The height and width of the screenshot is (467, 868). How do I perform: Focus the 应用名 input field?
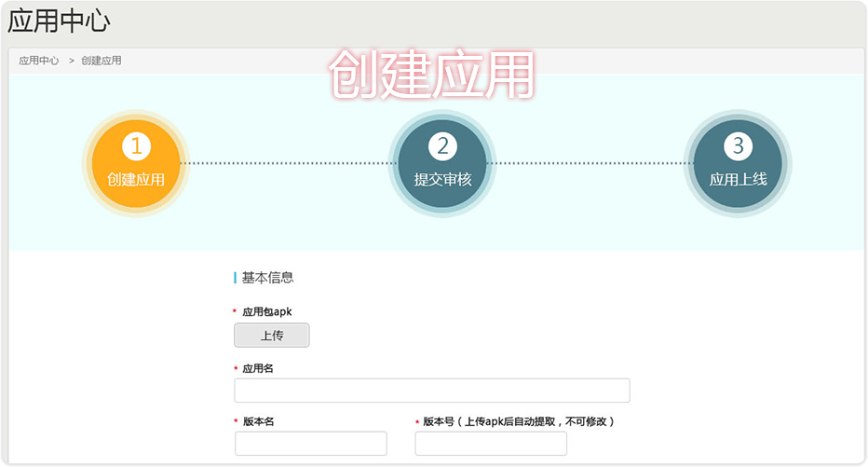coord(432,391)
